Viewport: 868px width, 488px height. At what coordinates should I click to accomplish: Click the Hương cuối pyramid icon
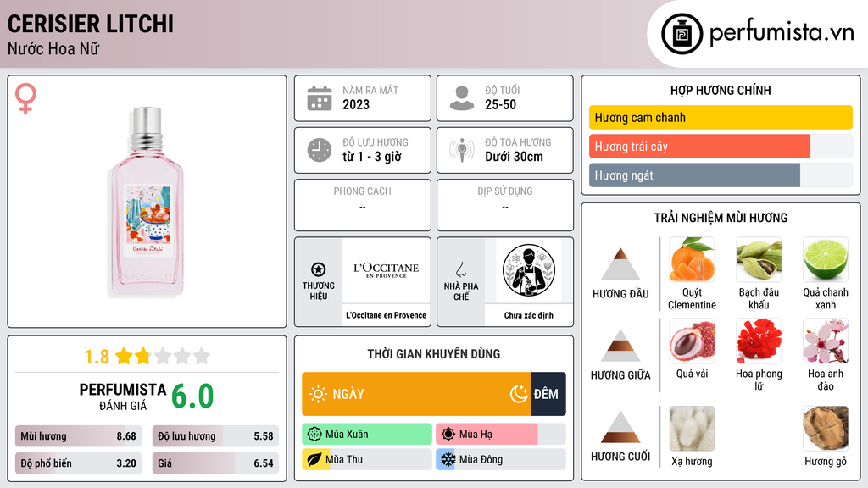click(x=620, y=427)
